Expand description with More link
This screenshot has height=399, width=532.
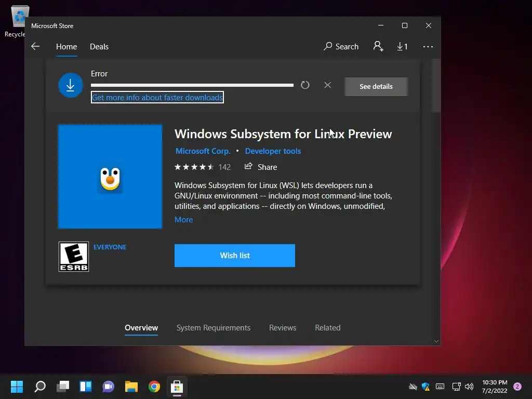183,220
